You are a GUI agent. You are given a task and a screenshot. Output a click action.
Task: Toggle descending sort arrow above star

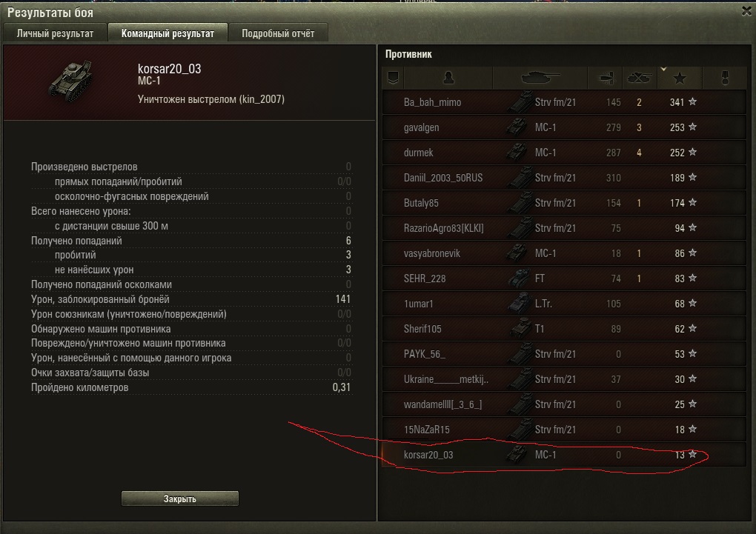[663, 70]
